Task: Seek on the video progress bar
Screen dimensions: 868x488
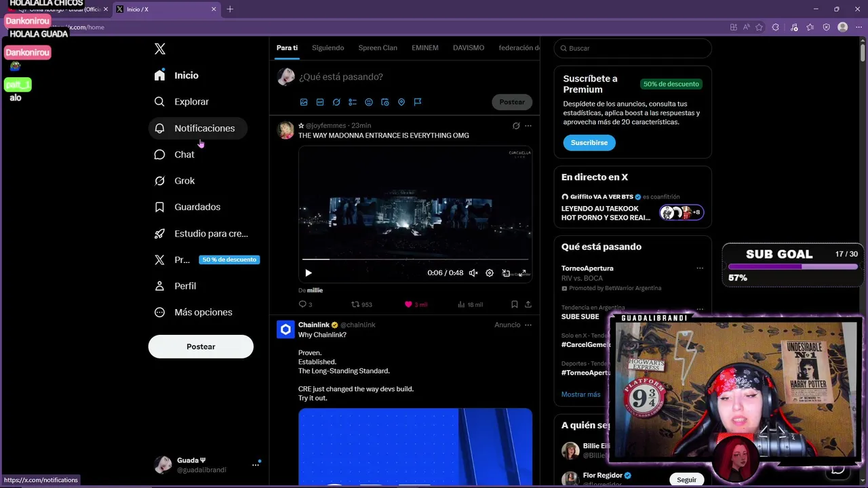Action: pos(415,259)
